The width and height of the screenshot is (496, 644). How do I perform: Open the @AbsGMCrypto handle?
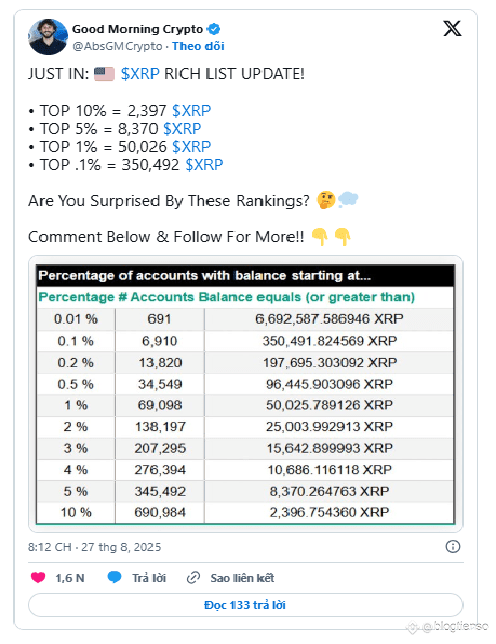(117, 46)
